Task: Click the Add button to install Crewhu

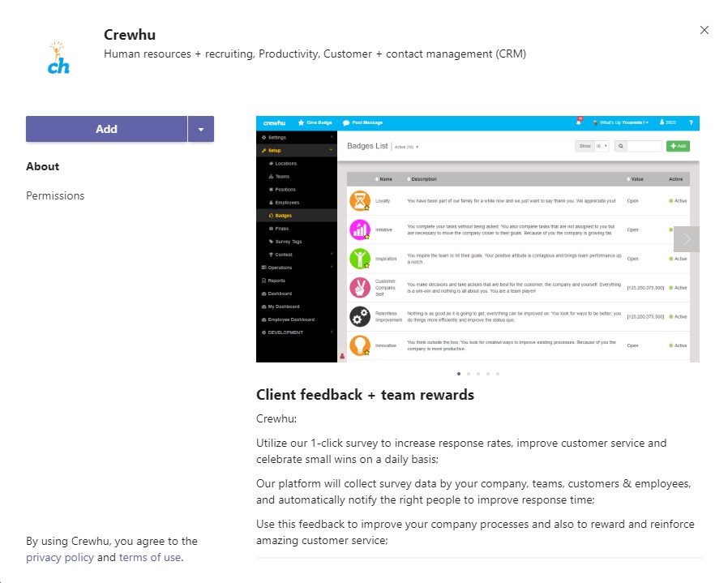Action: 106,129
